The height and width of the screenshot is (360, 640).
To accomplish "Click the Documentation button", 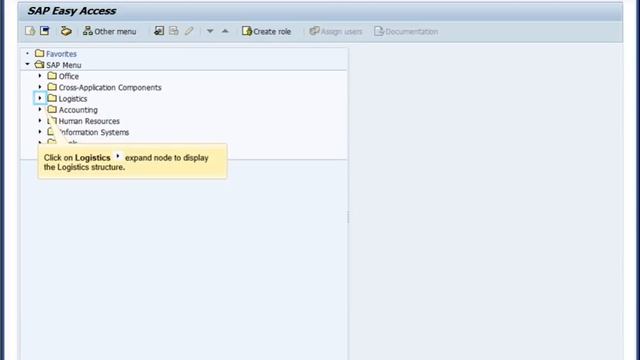I will coord(406,31).
